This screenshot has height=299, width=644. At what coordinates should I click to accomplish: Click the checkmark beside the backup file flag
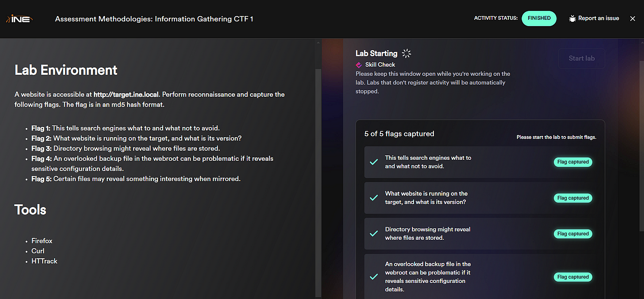[373, 276]
